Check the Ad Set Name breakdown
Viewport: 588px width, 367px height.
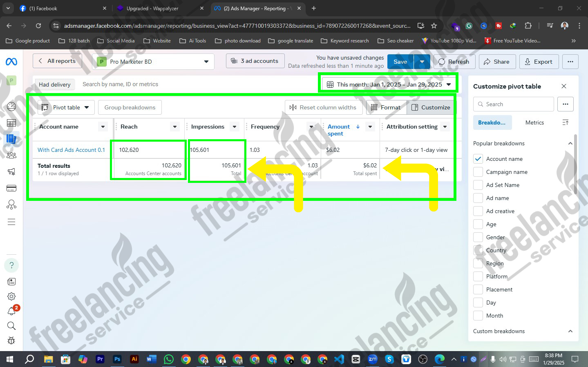point(478,185)
